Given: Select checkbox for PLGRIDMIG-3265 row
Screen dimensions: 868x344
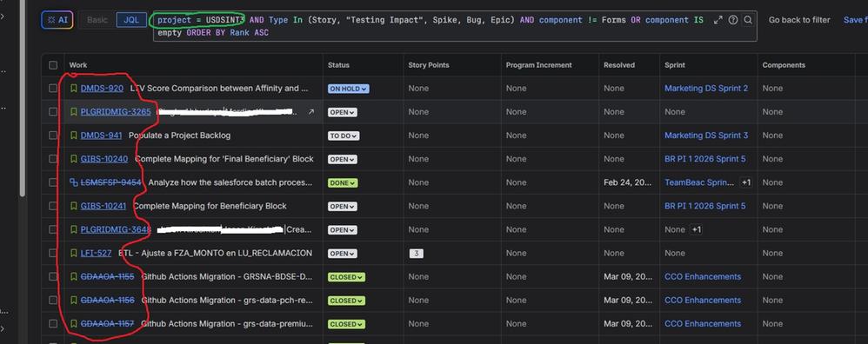Looking at the screenshot, I should (53, 112).
